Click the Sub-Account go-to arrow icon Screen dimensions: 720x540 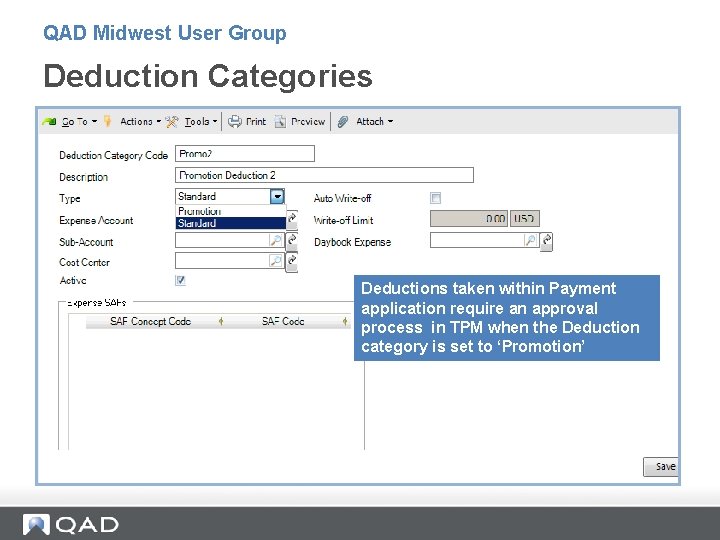[292, 240]
